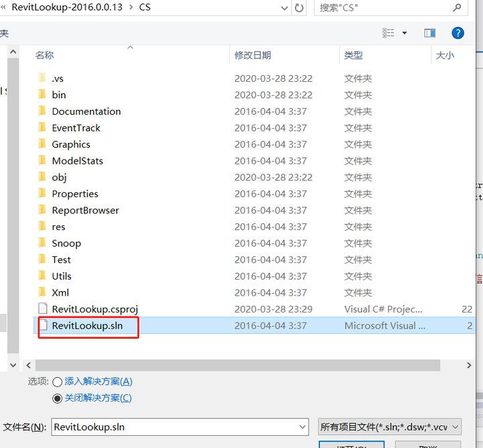Image resolution: width=483 pixels, height=448 pixels.
Task: Select the RevitLookup.sln file name
Action: 87,325
